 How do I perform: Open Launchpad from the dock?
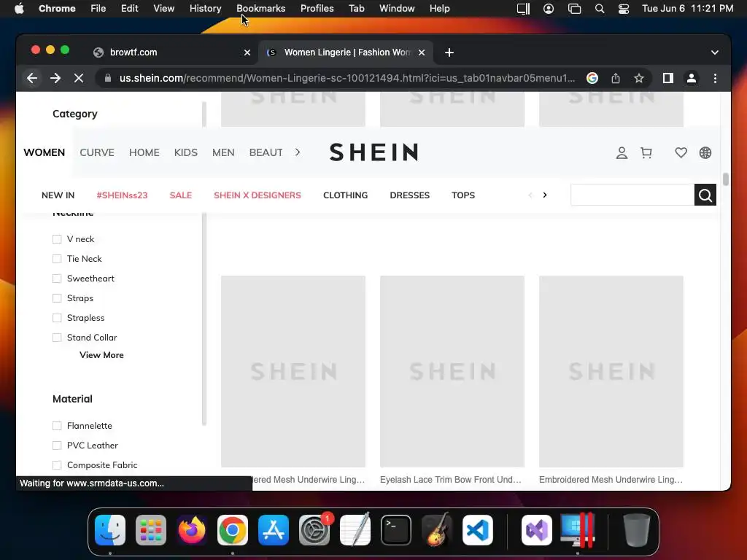(x=151, y=530)
